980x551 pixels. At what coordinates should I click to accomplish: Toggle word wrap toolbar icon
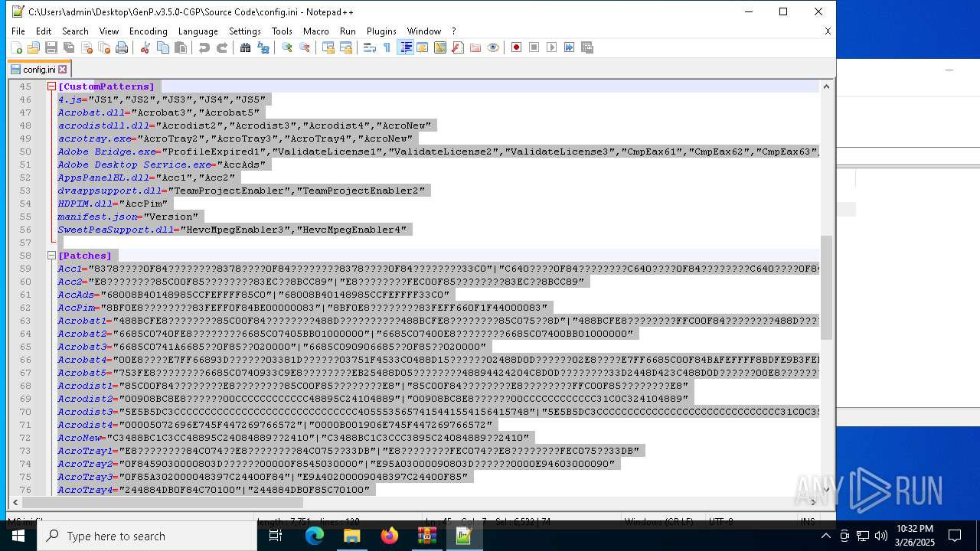[369, 47]
